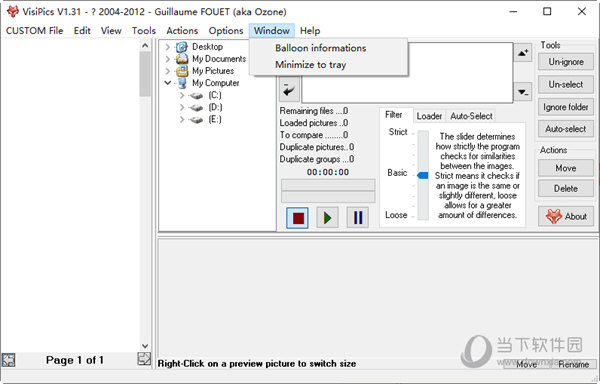Viewport: 600px width, 384px height.
Task: Expand the (C:) drive node
Action: point(182,95)
